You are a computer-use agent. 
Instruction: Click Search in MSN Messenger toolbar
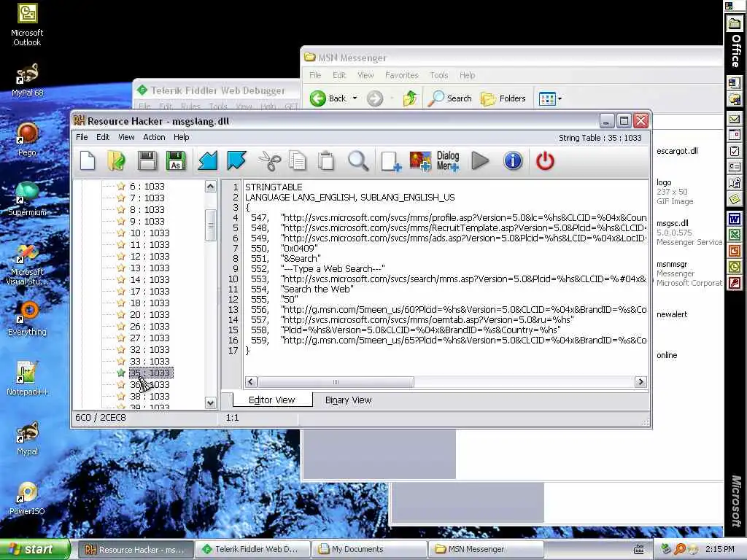tap(449, 98)
